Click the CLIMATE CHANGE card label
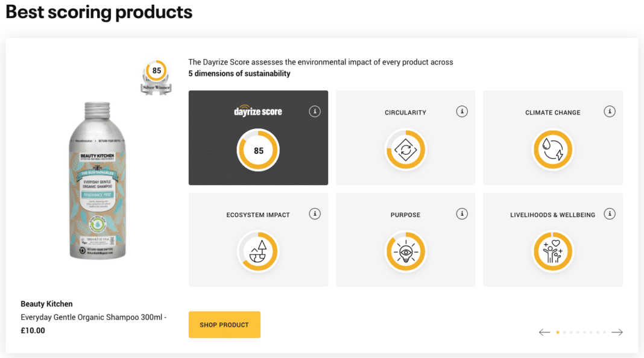644x358 pixels. click(553, 113)
